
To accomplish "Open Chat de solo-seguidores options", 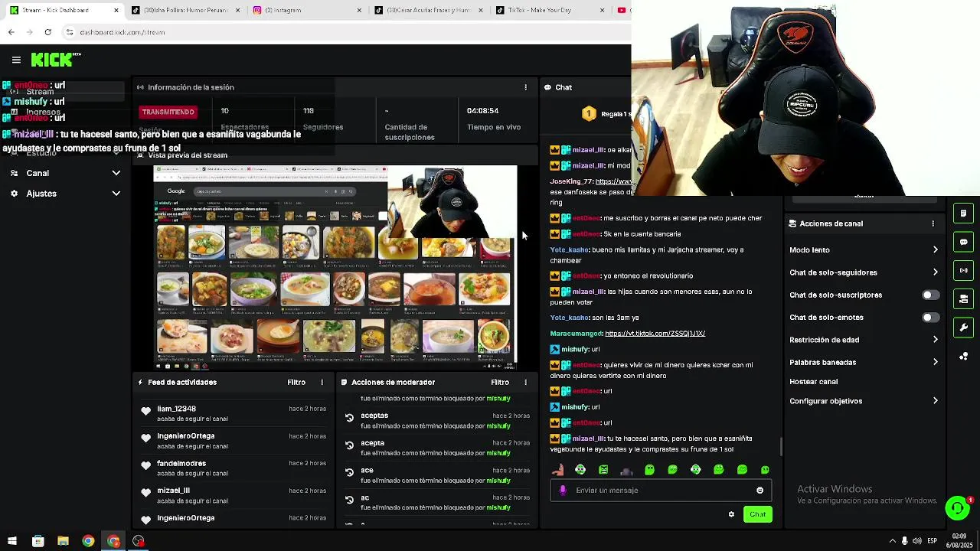I will [864, 272].
